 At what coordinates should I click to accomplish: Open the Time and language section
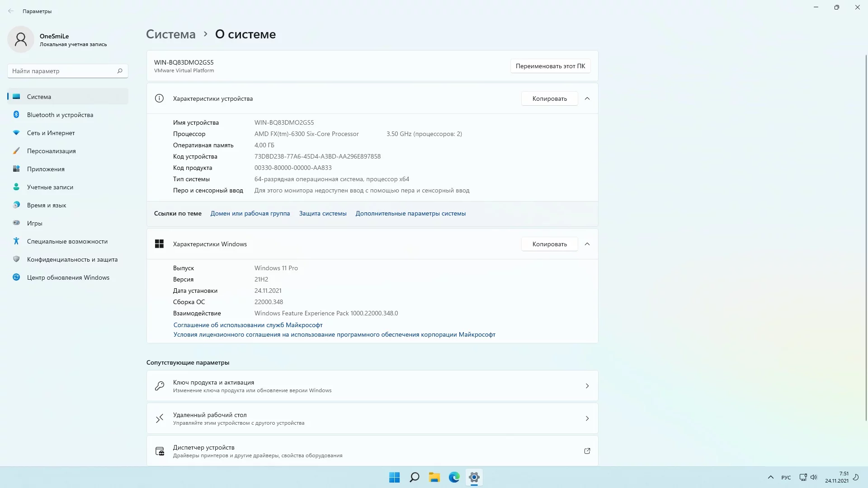[x=47, y=205]
